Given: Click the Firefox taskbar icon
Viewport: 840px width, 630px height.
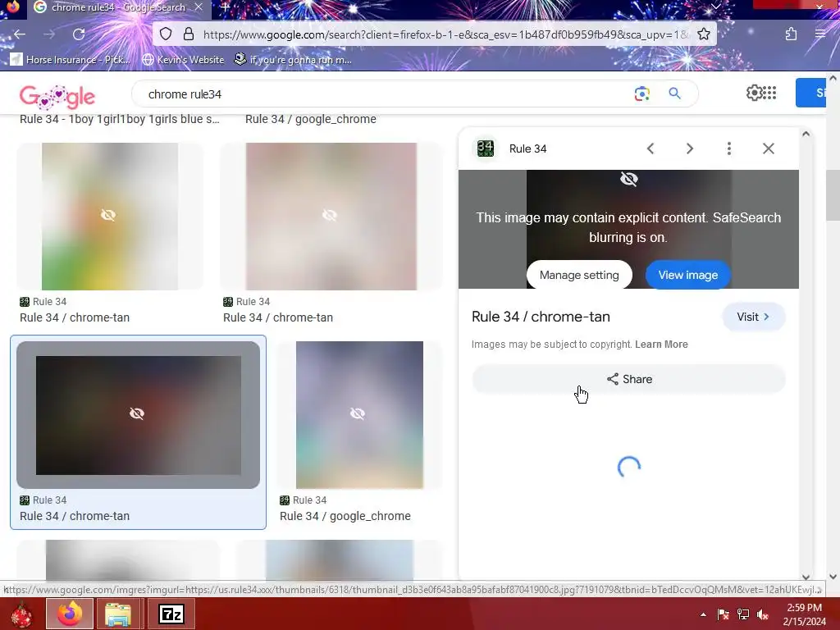Looking at the screenshot, I should (x=70, y=614).
